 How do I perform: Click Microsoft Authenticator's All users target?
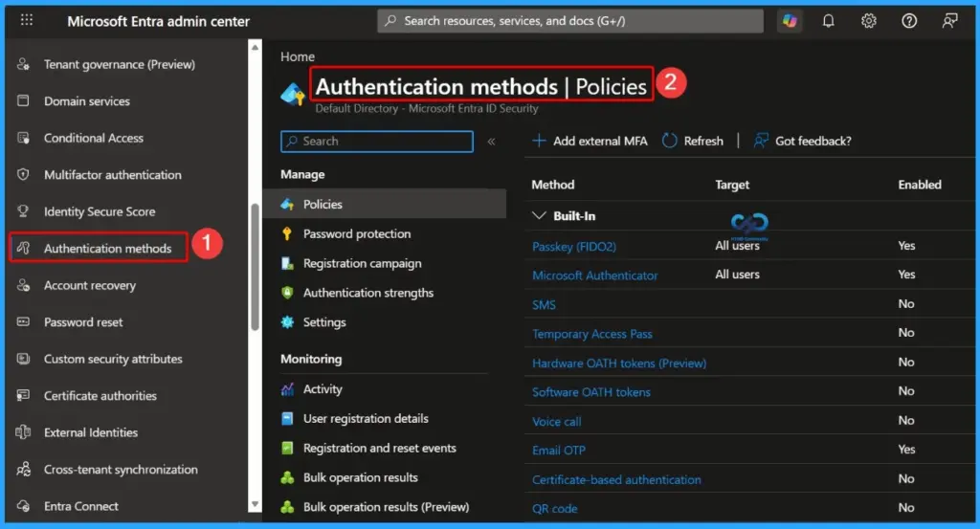[738, 275]
